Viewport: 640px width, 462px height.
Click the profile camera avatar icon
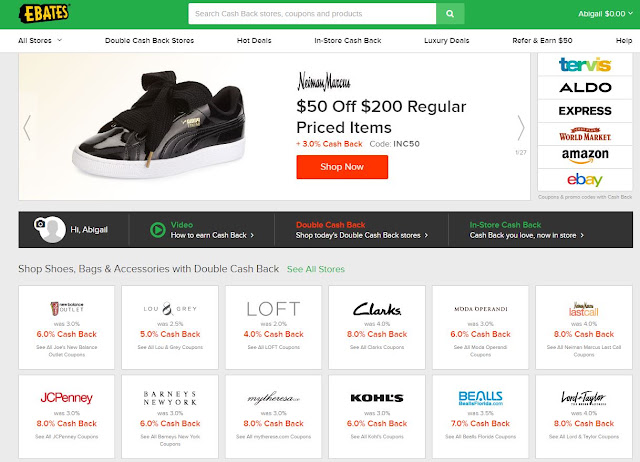click(x=50, y=229)
